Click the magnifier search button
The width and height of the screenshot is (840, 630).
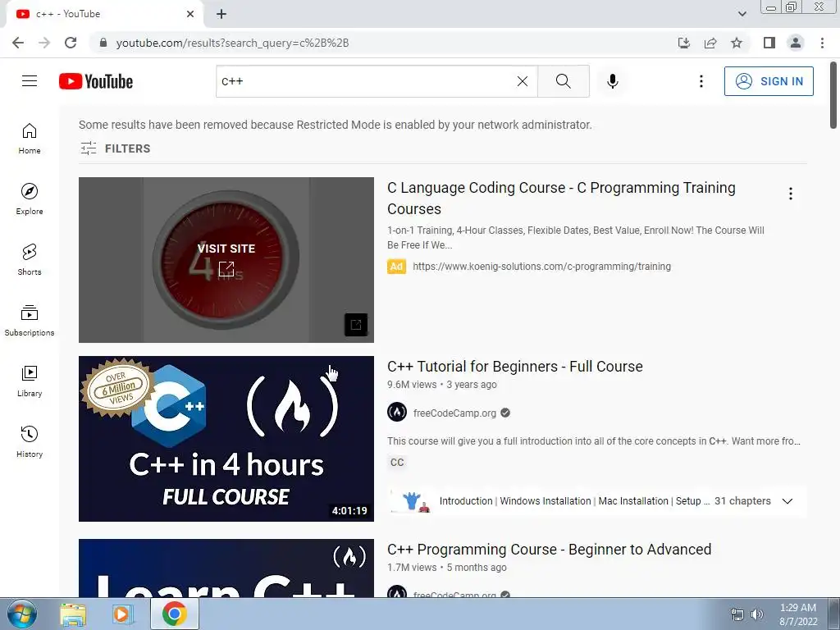tap(563, 81)
